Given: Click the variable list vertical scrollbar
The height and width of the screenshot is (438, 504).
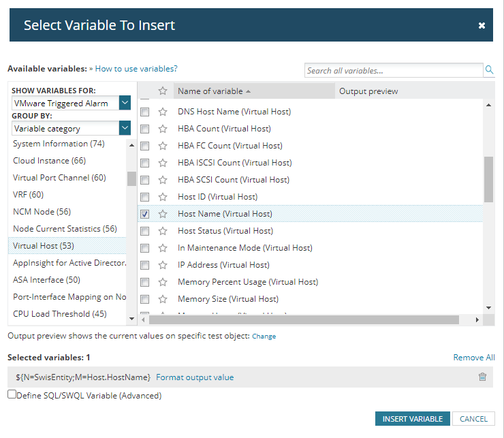Looking at the screenshot, I should coord(488,178).
